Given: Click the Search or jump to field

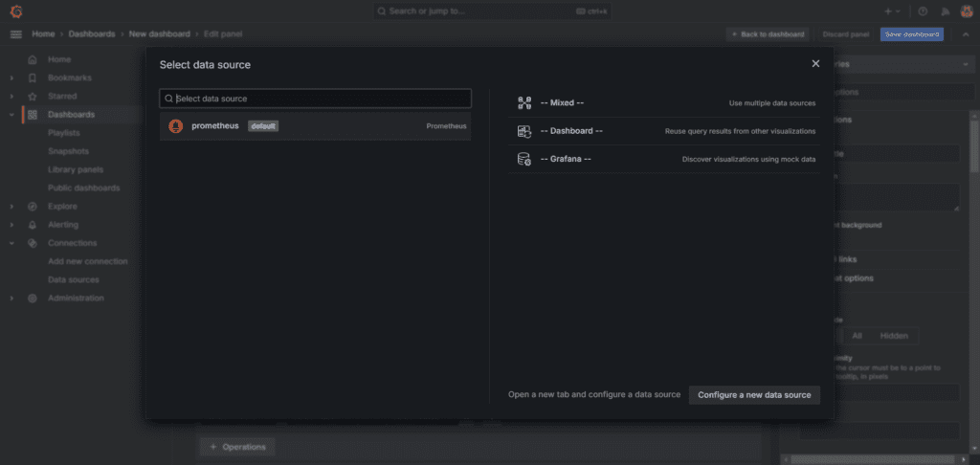Looking at the screenshot, I should (x=493, y=11).
